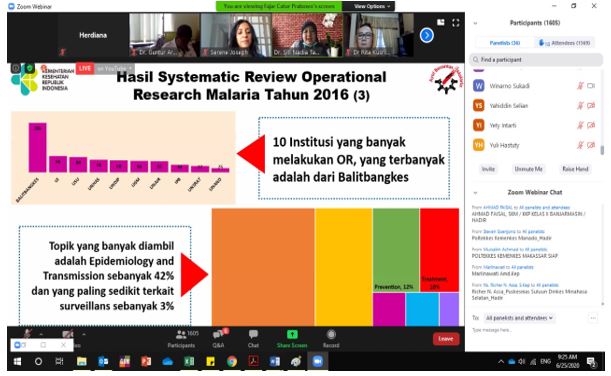Open the Participants panel icon
The width and height of the screenshot is (611, 376).
tap(182, 334)
